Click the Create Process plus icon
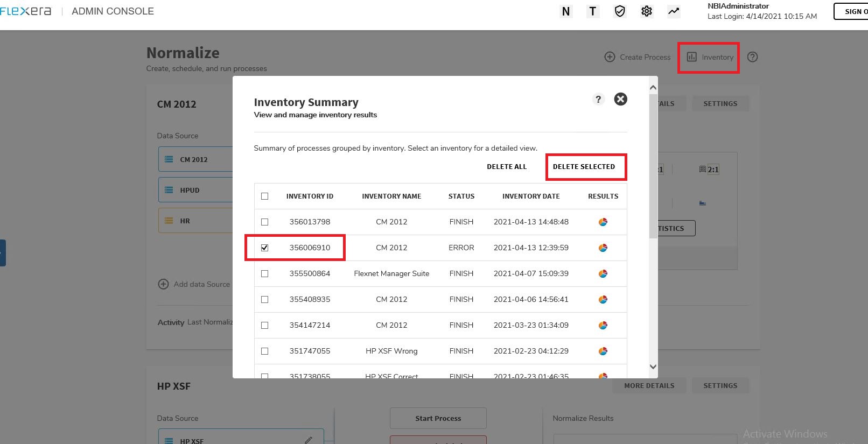 (x=610, y=57)
